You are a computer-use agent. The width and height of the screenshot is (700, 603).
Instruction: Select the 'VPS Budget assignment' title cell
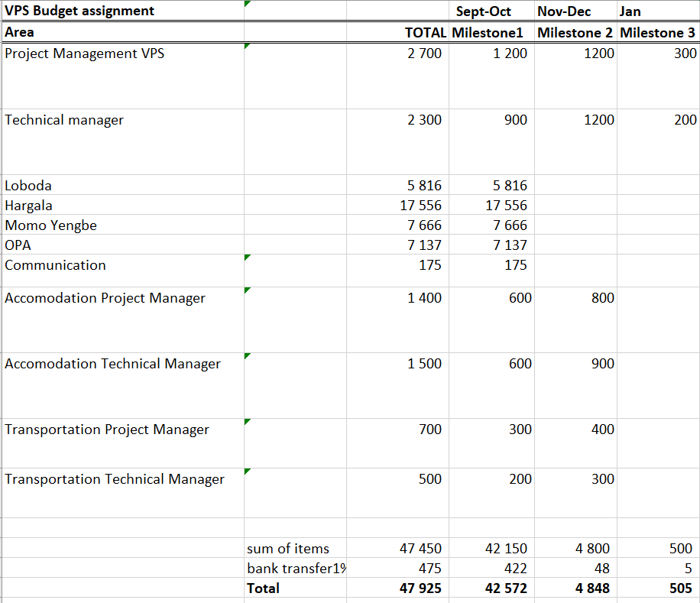[x=79, y=11]
